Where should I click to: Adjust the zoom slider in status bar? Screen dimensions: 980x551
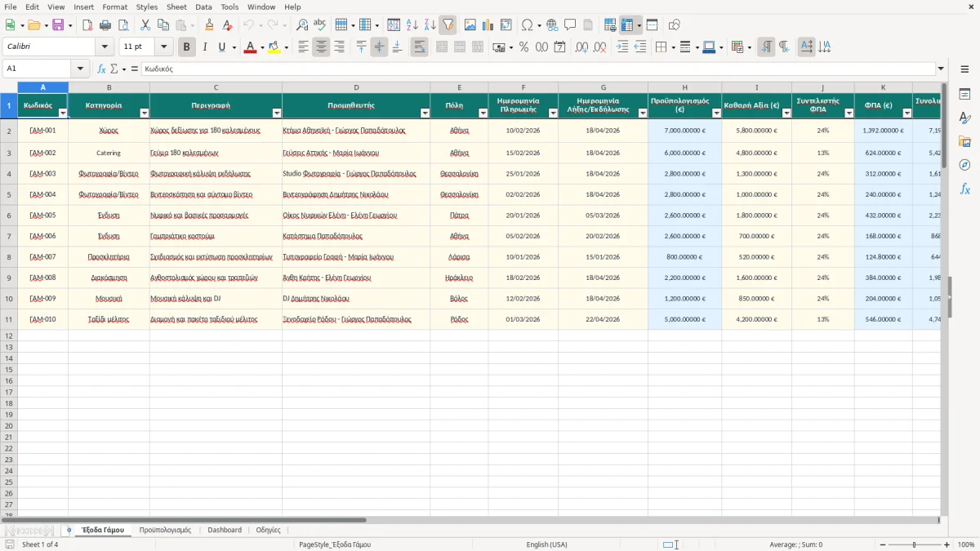point(914,544)
